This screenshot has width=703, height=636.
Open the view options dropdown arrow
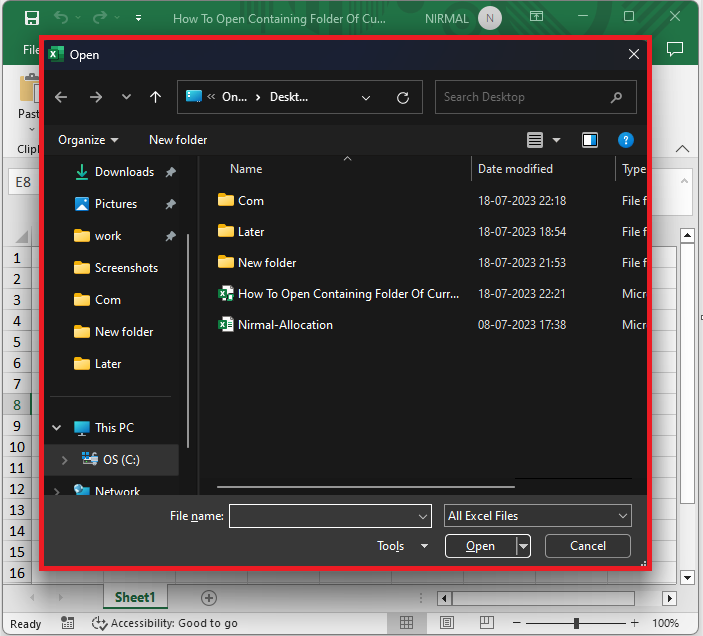pyautogui.click(x=556, y=140)
